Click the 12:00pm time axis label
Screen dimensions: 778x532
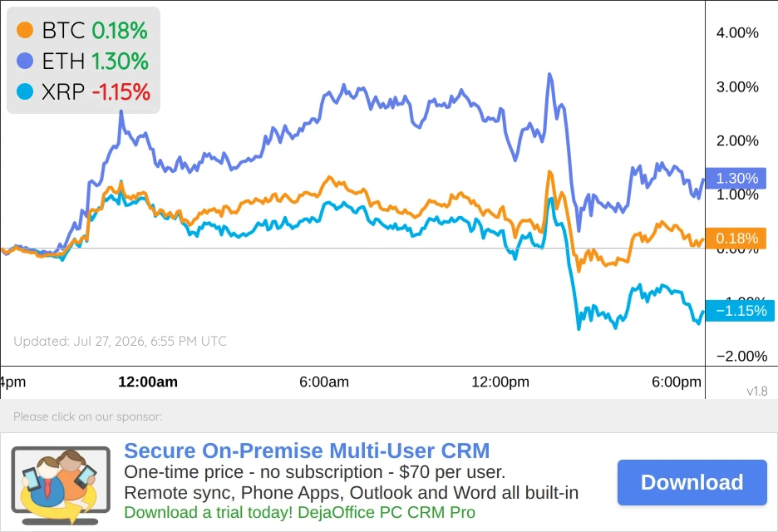pyautogui.click(x=500, y=382)
